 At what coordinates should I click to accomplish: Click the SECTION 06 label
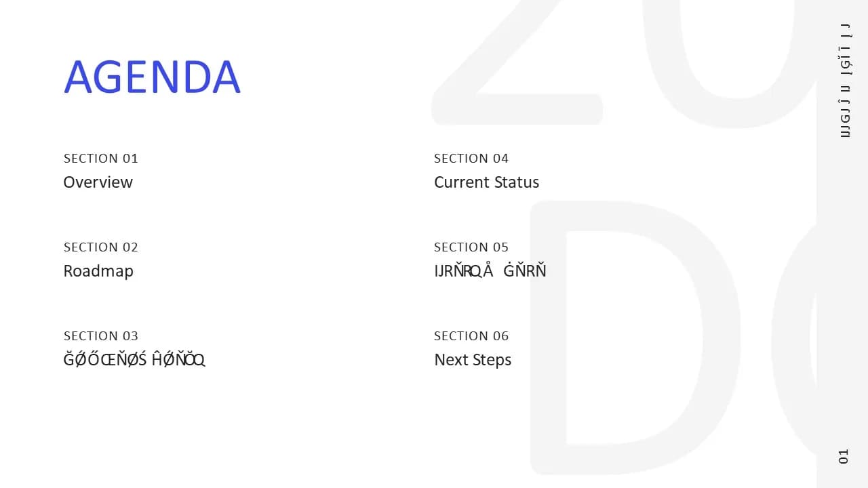(x=471, y=336)
